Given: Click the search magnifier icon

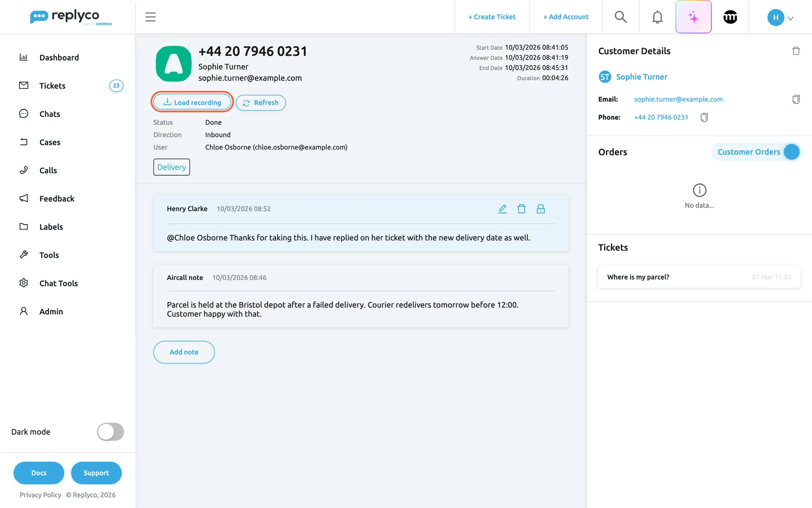Looking at the screenshot, I should click(621, 17).
